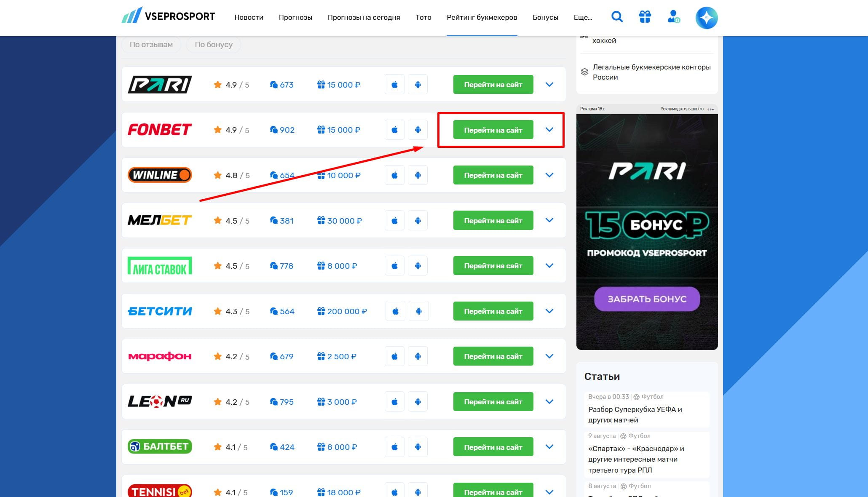Click Перейти на сайт for Бетсити
868x497 pixels.
pos(493,311)
